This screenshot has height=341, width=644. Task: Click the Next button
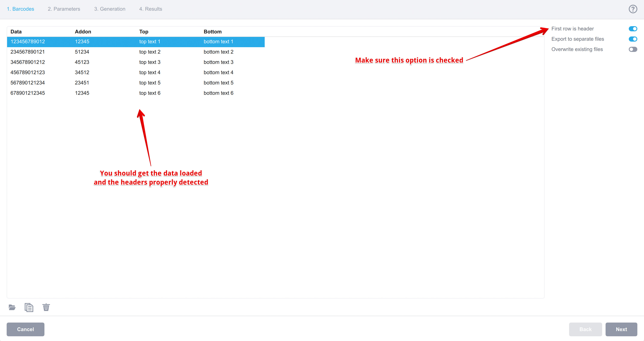[621, 329]
